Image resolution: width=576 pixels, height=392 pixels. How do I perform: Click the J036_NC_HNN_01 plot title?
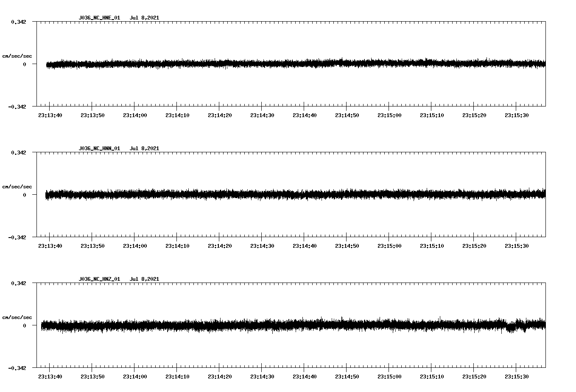(99, 148)
